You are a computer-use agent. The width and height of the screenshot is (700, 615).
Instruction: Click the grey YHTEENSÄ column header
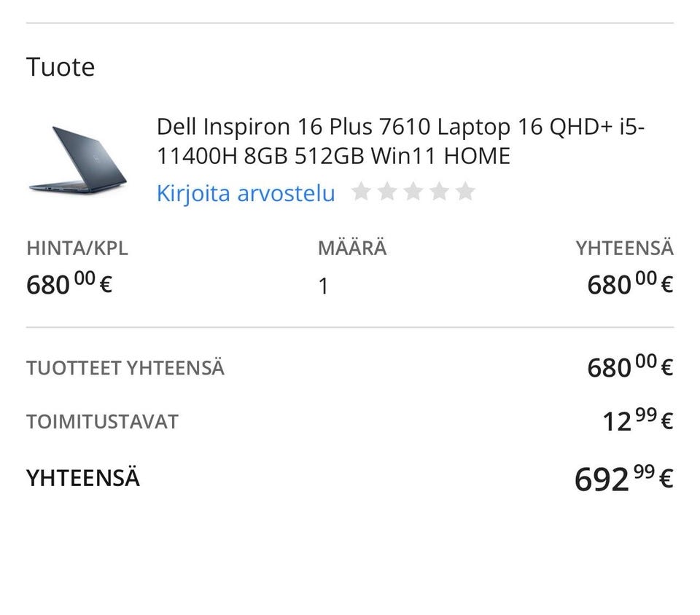[x=624, y=248]
